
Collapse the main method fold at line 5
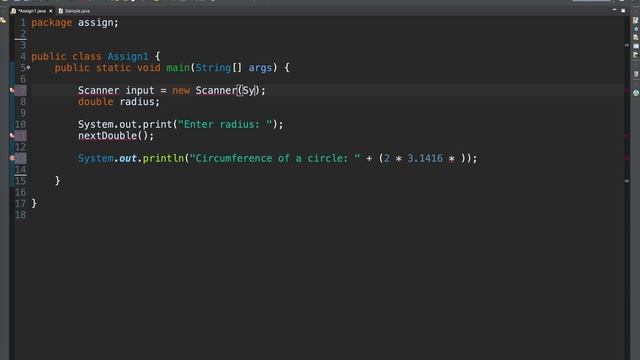[28, 67]
